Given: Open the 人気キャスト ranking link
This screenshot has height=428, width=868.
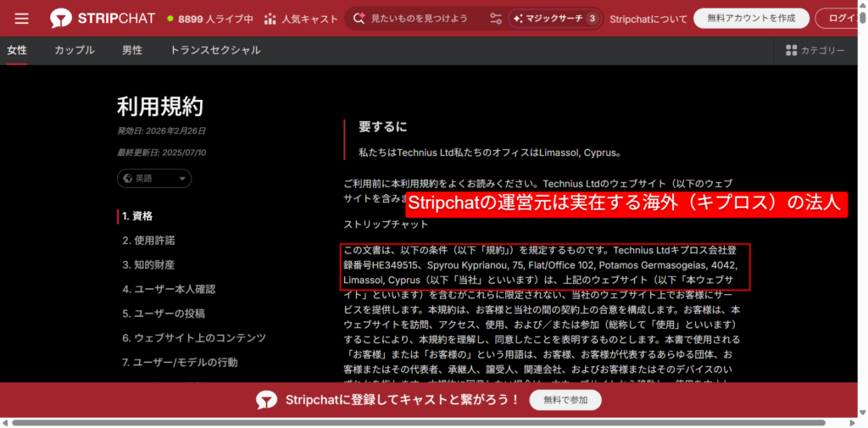Looking at the screenshot, I should pos(301,19).
